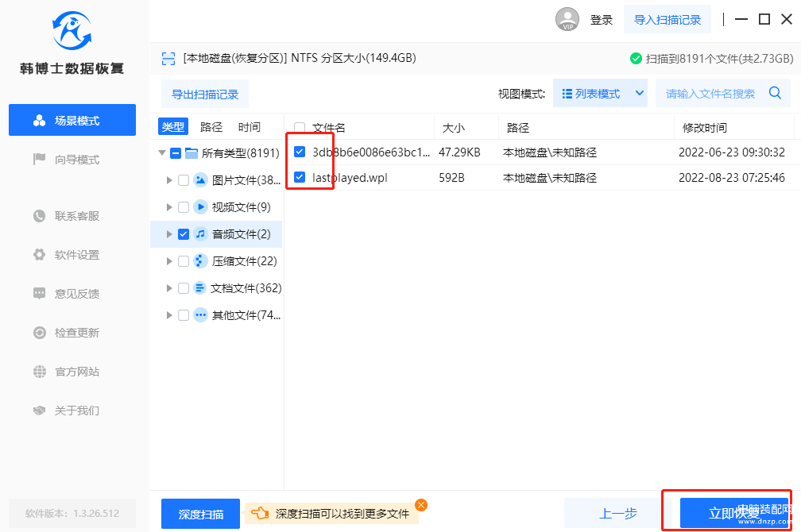
Task: Uncheck the lastplayed.wpl file checkbox
Action: coord(300,177)
